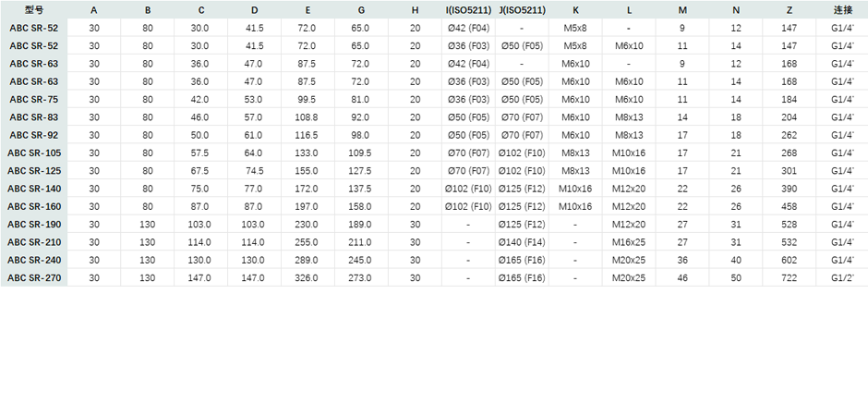The image size is (868, 416).
Task: Click the 458 value in column Z
Action: (x=789, y=206)
